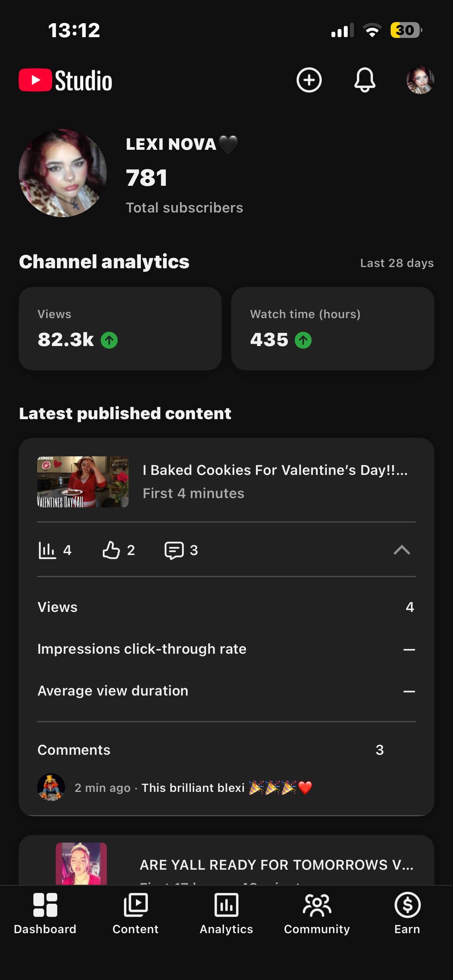
Task: Open the Views 82.3k analytics card
Action: pos(120,329)
